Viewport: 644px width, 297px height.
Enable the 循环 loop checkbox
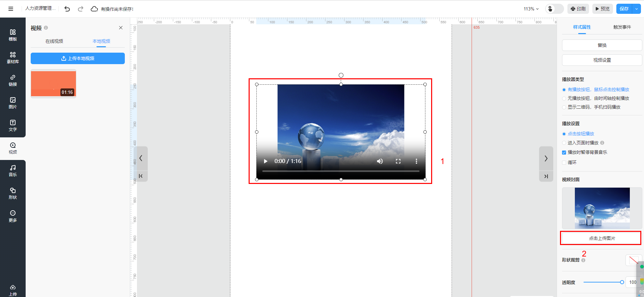[564, 163]
